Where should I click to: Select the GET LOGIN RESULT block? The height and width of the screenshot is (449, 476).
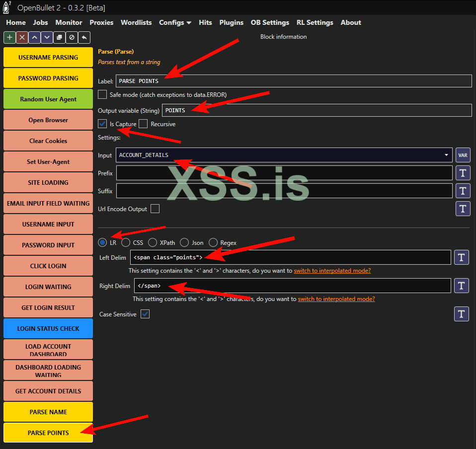click(x=48, y=307)
